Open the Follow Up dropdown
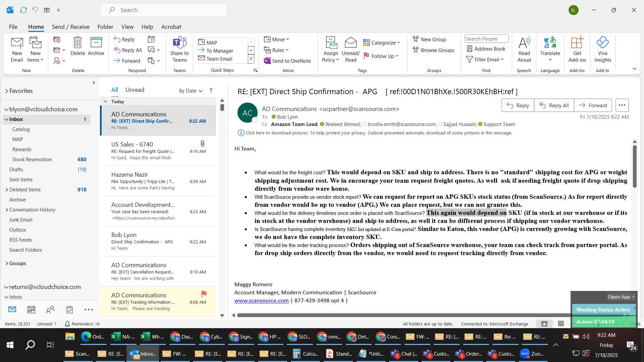The image size is (644, 362). pos(381,56)
